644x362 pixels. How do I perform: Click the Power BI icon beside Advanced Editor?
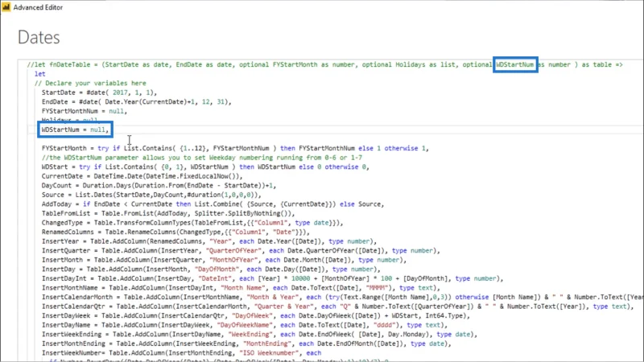point(6,7)
